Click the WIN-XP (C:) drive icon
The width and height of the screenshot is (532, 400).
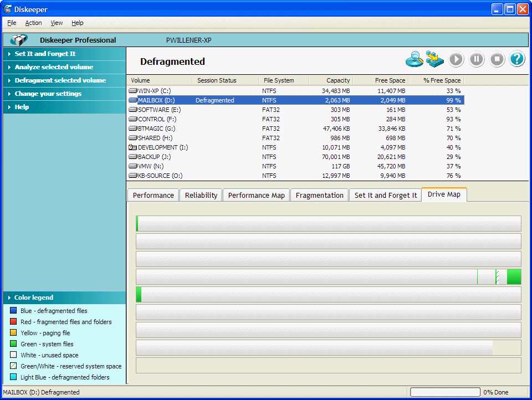coord(132,91)
